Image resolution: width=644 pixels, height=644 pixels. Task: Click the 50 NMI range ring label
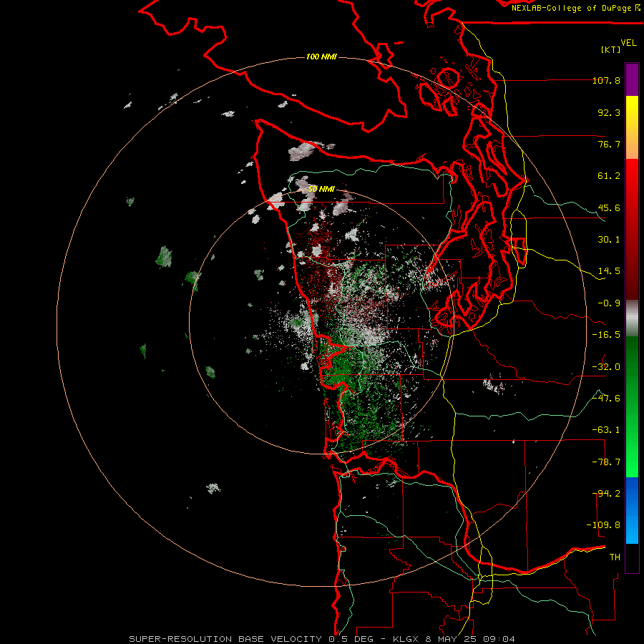(x=321, y=189)
